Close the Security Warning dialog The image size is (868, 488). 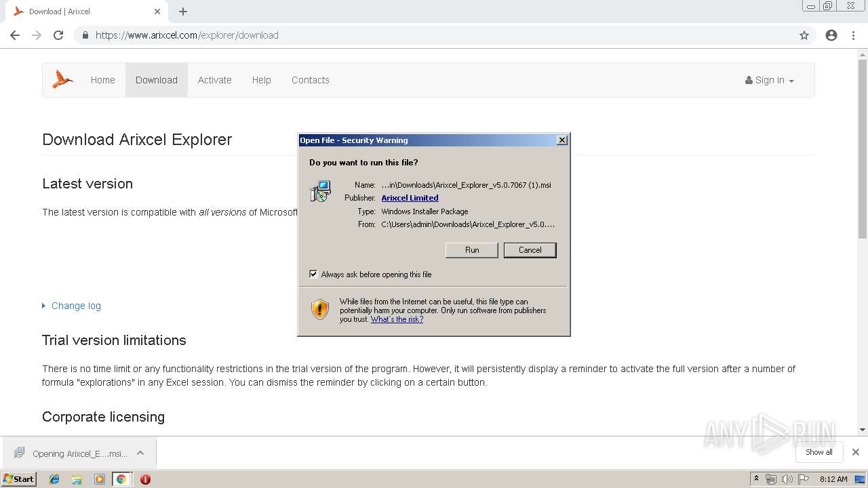(x=562, y=140)
